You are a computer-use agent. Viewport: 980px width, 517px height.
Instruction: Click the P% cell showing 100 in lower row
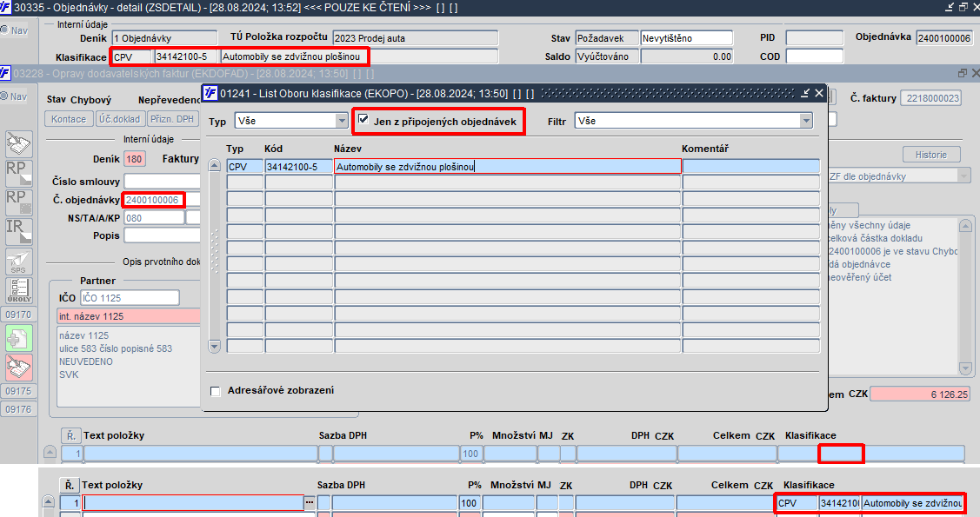tap(469, 502)
